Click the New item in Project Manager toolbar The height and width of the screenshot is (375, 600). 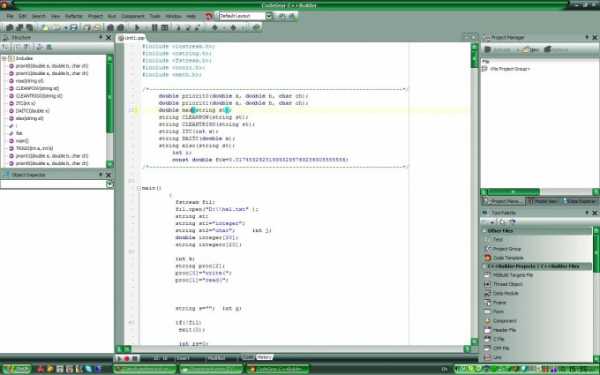pyautogui.click(x=530, y=50)
